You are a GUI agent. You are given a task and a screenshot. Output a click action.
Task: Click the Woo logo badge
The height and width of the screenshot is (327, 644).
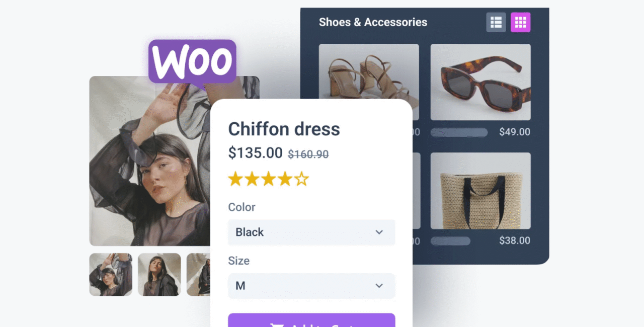pos(192,62)
